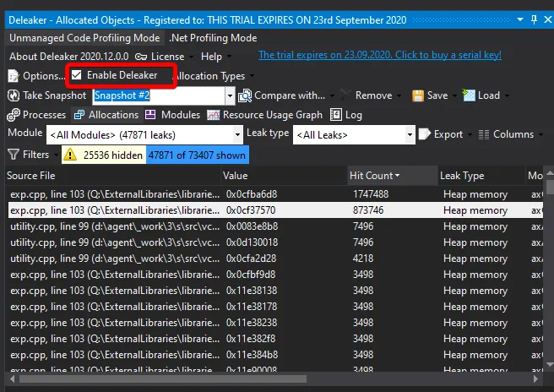Select row with value 0x11e38238
Image resolution: width=554 pixels, height=392 pixels.
(275, 323)
